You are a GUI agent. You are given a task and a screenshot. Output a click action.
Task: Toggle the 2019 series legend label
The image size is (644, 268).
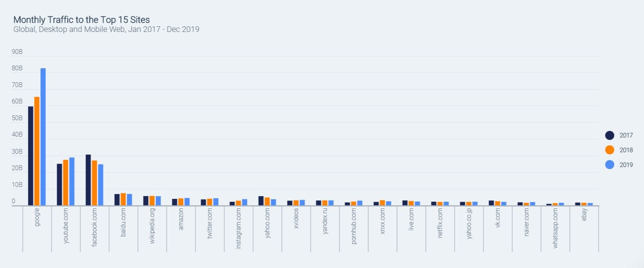click(626, 165)
